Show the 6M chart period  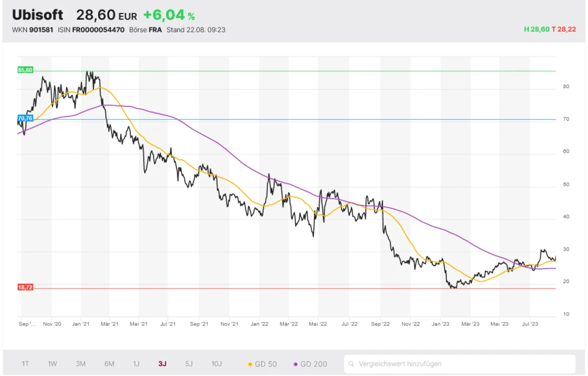coord(109,364)
